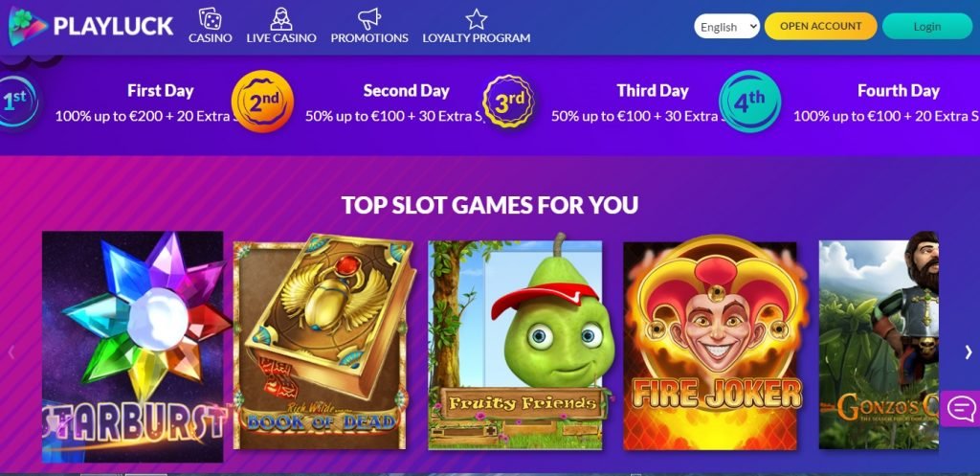
Task: Click the Playluck logo
Action: (x=91, y=26)
